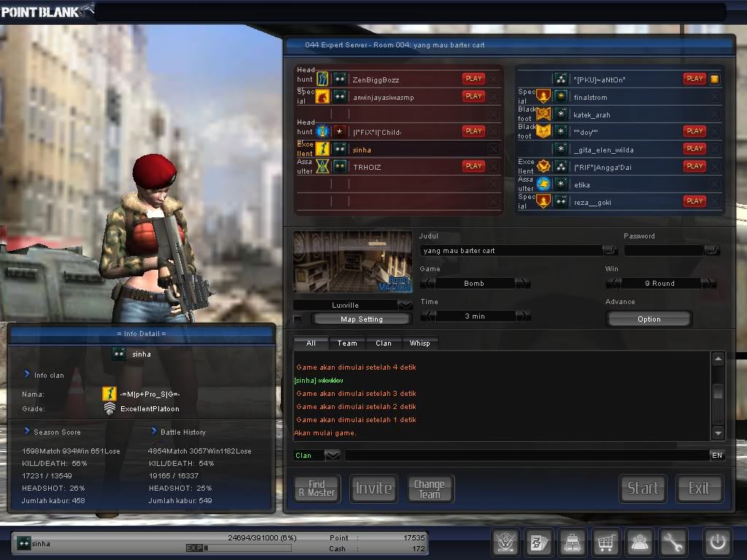The height and width of the screenshot is (560, 747).
Task: Toggle the X slot button on arwinjayasiwasmp's row
Action: [494, 97]
